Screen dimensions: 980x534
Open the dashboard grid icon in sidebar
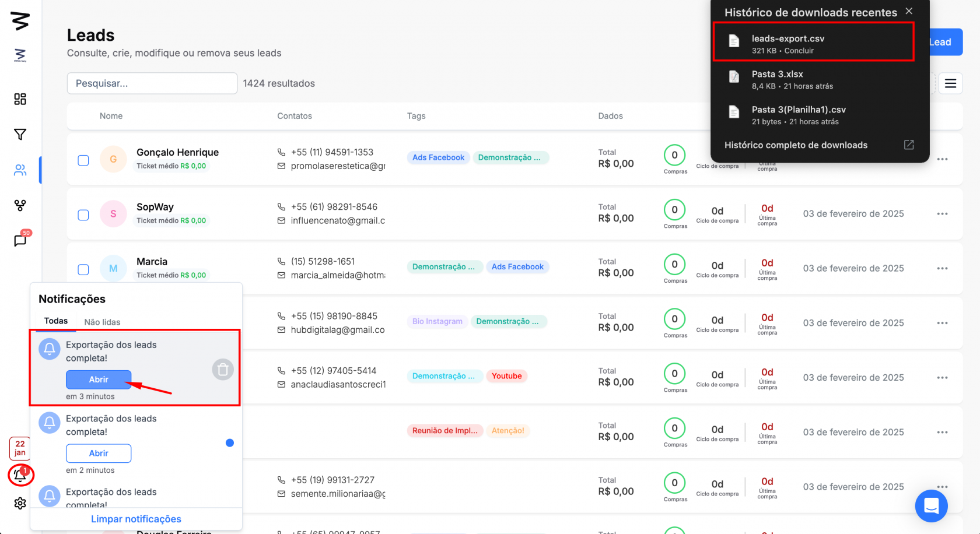click(20, 99)
